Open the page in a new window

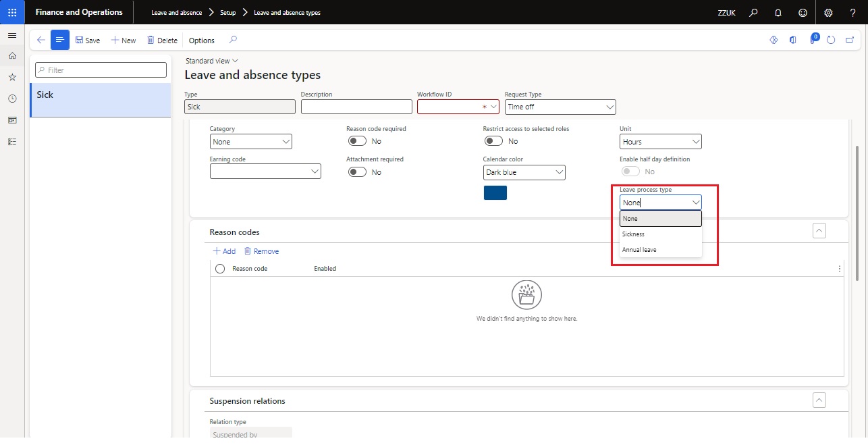click(x=850, y=40)
